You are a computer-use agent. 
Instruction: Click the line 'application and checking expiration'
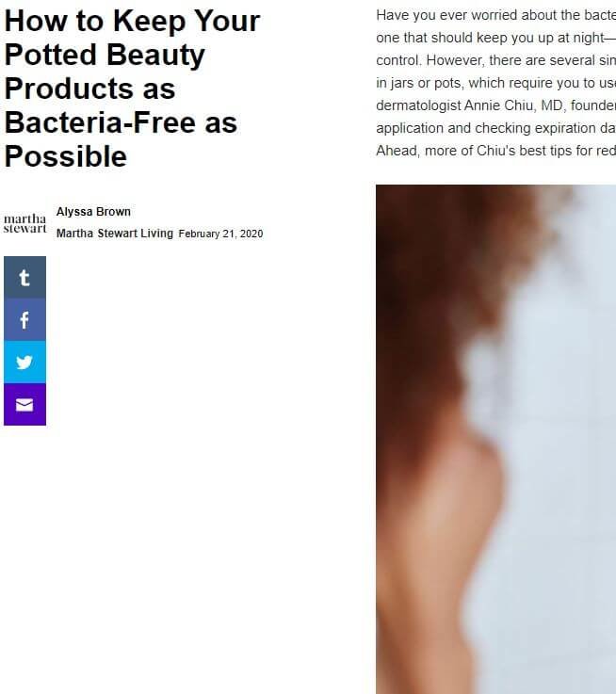click(496, 128)
